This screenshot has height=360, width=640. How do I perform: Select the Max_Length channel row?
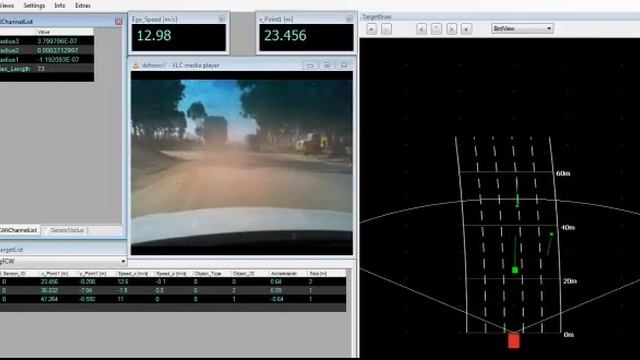click(47, 69)
